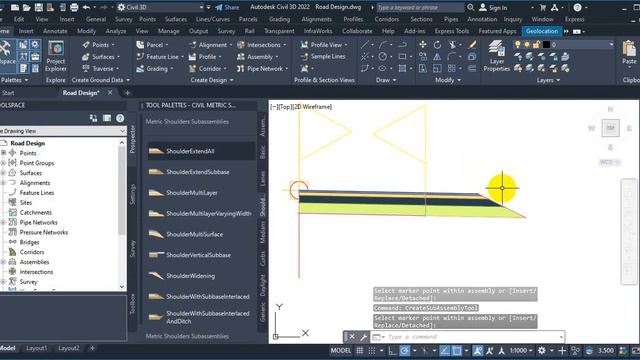
Task: Add a new drawing tab with plus
Action: 127,93
